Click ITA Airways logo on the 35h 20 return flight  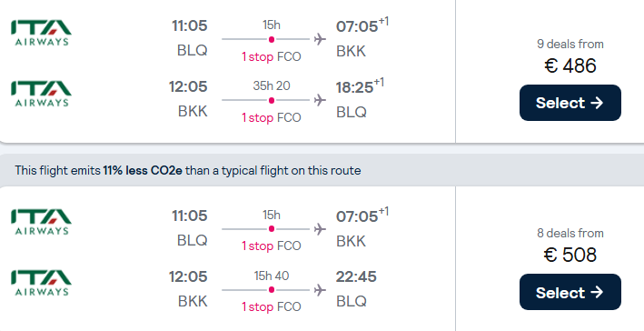(x=41, y=94)
